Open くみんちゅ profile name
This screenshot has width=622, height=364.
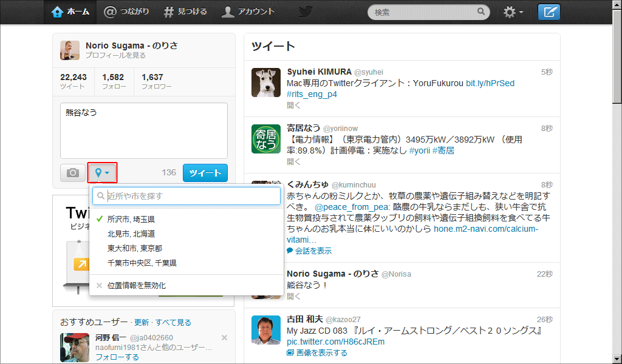pos(307,184)
